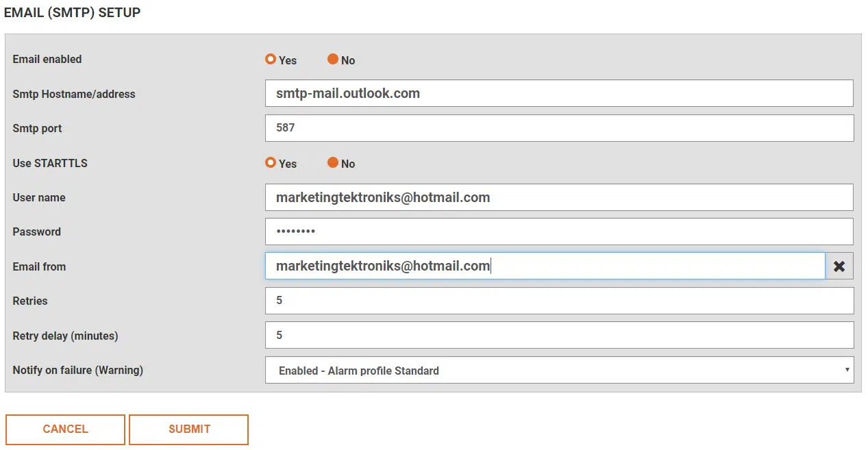This screenshot has height=450, width=868.
Task: Click the EMAIL (SMTP) SETUP heading
Action: (x=72, y=13)
